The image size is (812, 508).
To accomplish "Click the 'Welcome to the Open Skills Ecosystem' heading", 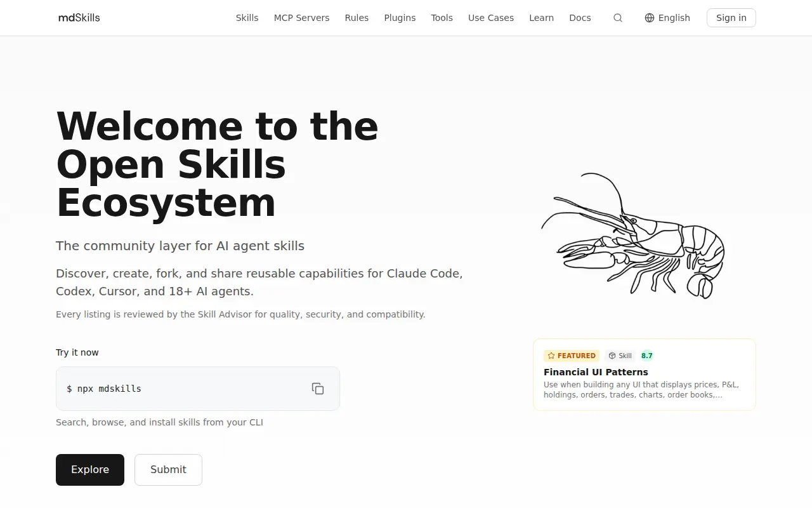I will click(x=217, y=164).
